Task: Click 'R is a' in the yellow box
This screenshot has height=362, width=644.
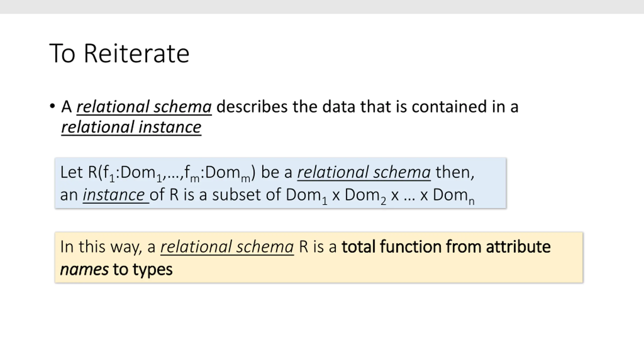Action: click(x=318, y=247)
